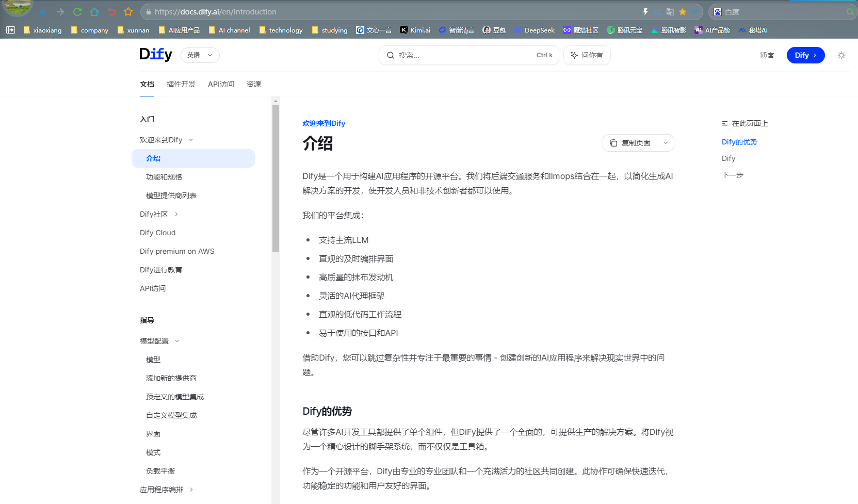Switch to the 插件开发 tab
Image resolution: width=858 pixels, height=504 pixels.
(x=181, y=84)
